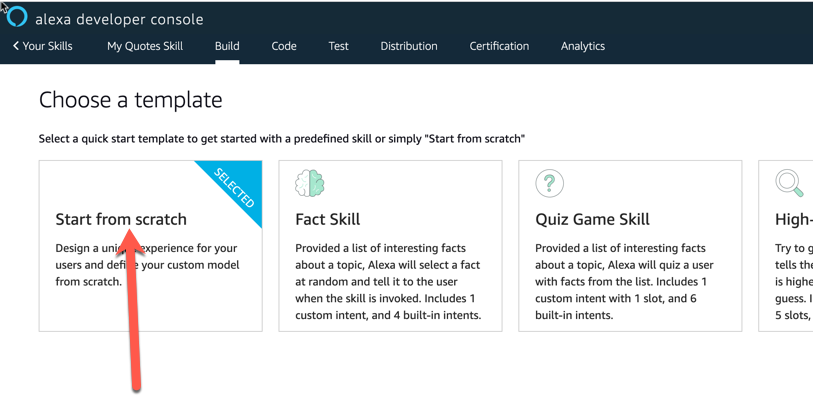Click the alexa developer console title
Image resolution: width=813 pixels, height=404 pixels.
(119, 20)
